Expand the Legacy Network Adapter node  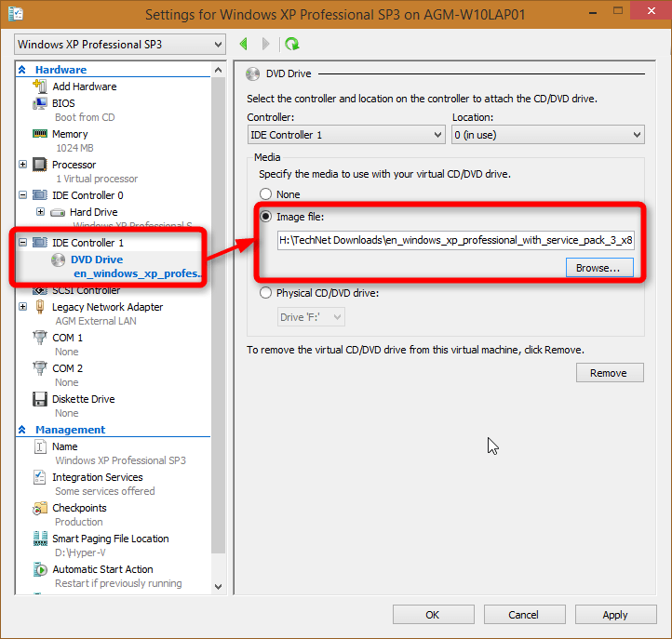pyautogui.click(x=22, y=307)
